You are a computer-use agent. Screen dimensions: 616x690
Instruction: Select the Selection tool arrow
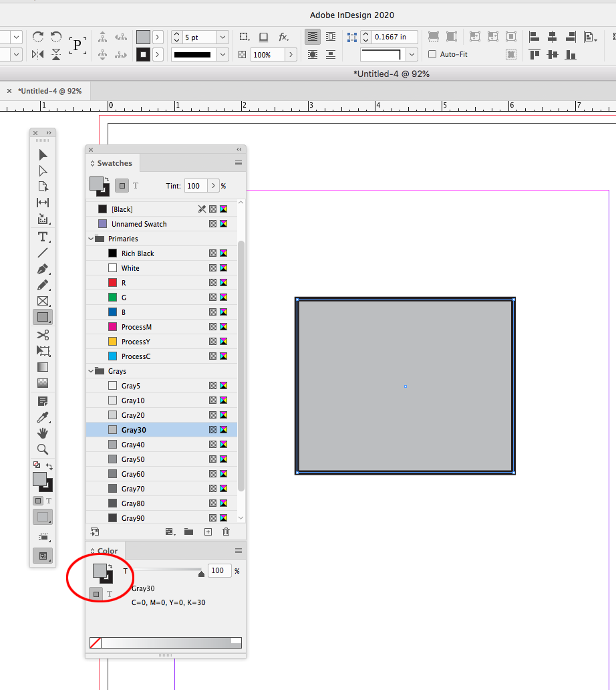coord(42,154)
